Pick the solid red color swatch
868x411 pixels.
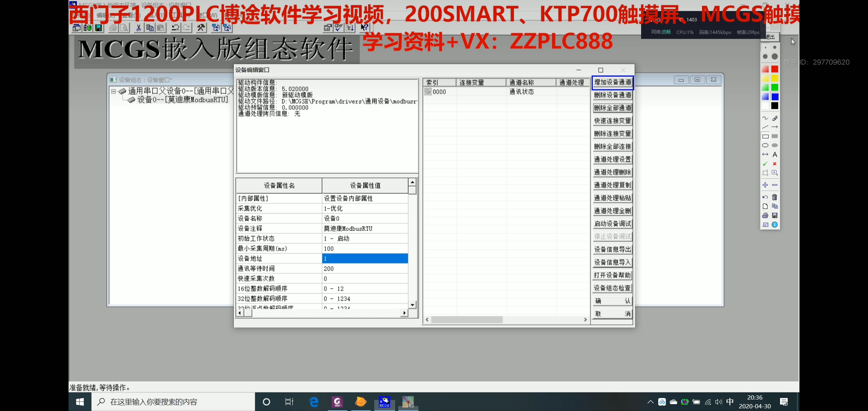tap(775, 69)
